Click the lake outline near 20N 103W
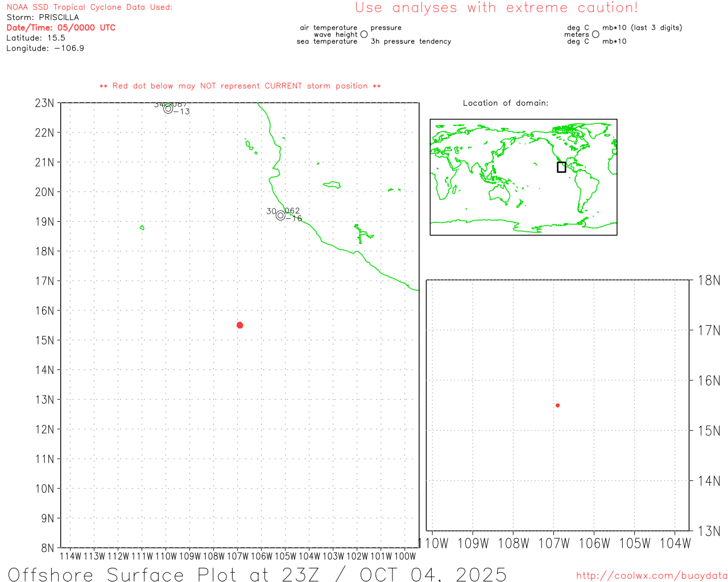This screenshot has width=728, height=582. (x=332, y=185)
